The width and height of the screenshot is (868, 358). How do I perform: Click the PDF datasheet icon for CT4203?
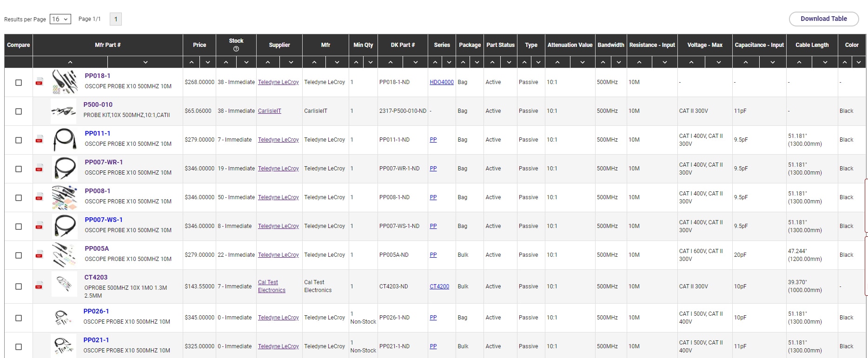tap(39, 286)
